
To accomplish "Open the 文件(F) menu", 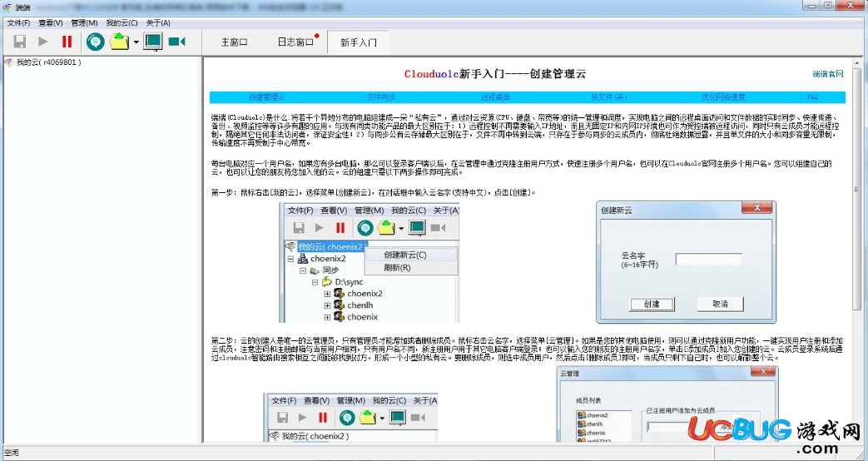I will click(x=18, y=22).
